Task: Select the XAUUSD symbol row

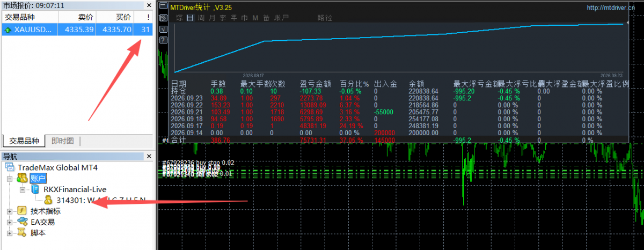Action: (77, 29)
